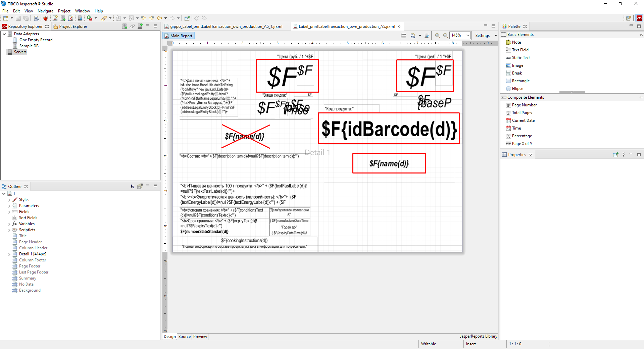The image size is (644, 349).
Task: Switch to the Source editor view
Action: pos(184,337)
